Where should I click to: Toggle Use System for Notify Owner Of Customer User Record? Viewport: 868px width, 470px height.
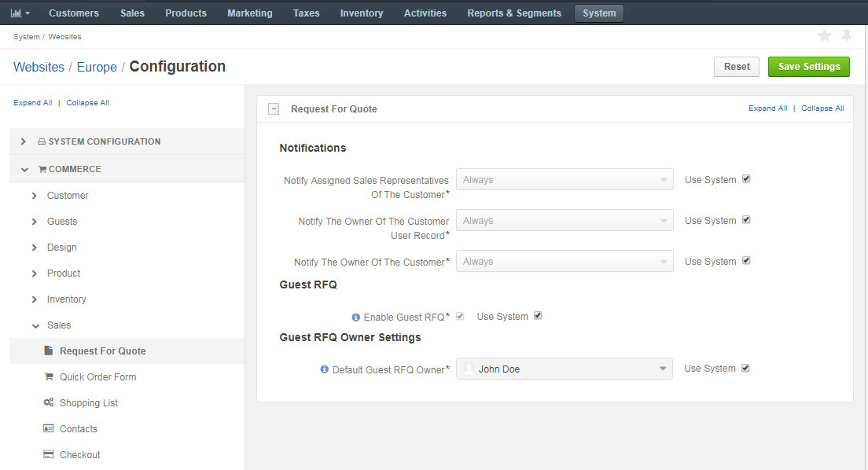(746, 220)
